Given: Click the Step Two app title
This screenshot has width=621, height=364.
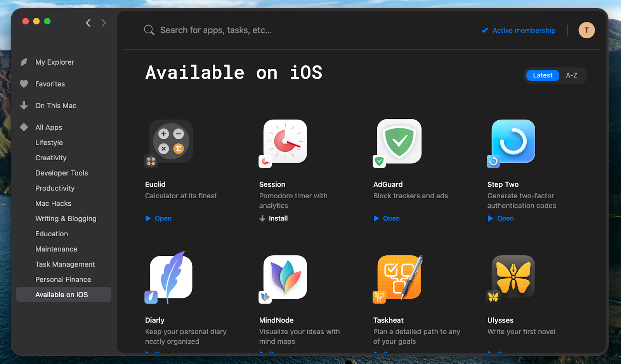Looking at the screenshot, I should point(503,184).
